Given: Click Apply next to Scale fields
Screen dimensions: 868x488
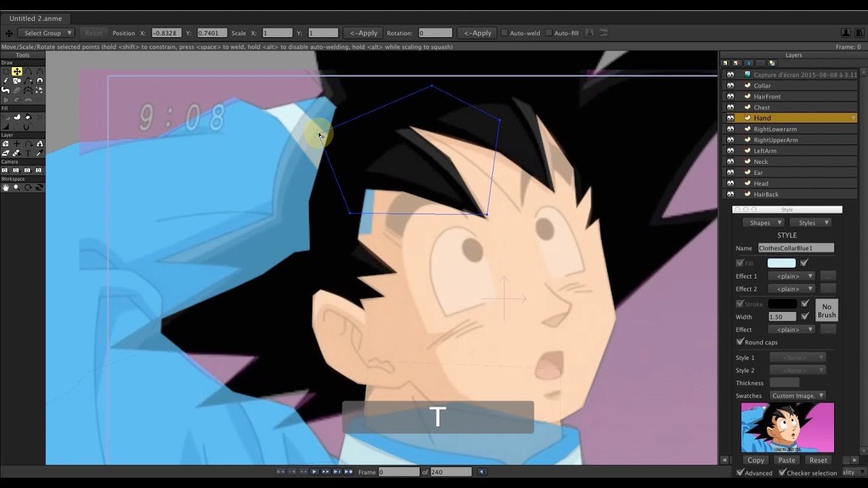Looking at the screenshot, I should click(x=363, y=33).
